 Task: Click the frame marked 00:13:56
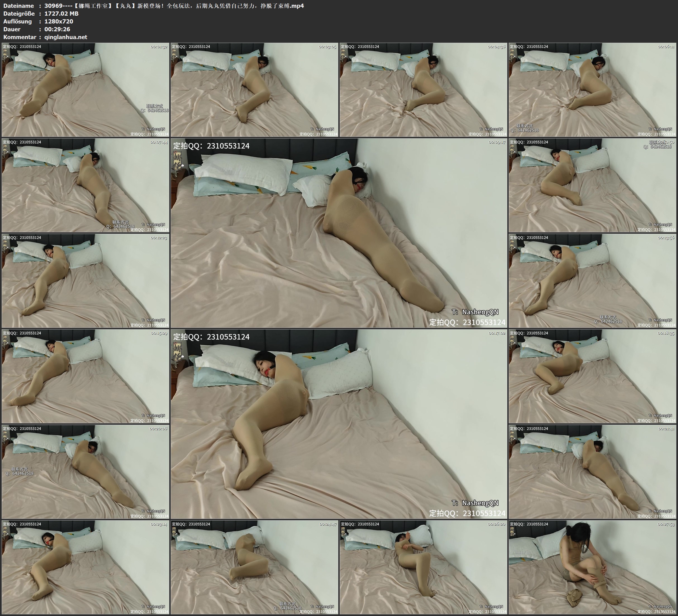(593, 281)
